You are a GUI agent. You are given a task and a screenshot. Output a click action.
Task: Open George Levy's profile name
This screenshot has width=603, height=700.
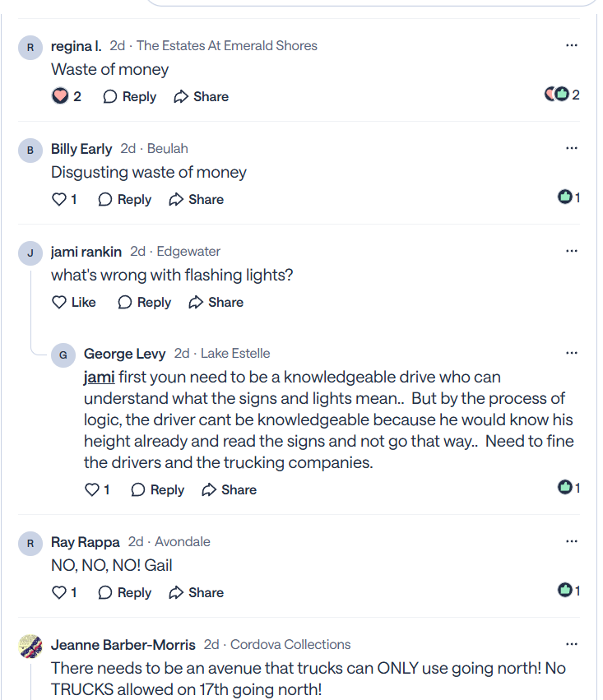125,354
